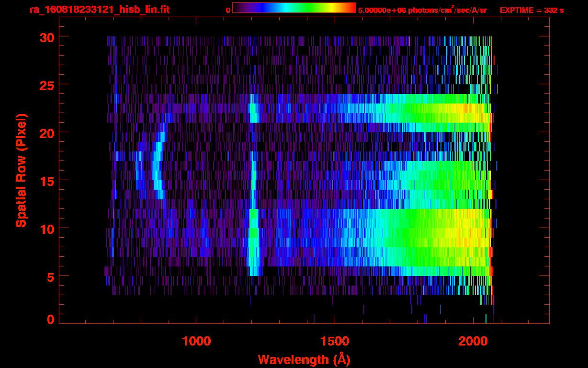The height and width of the screenshot is (368, 588).
Task: Click the y-axis tick label 25
Action: (46, 85)
